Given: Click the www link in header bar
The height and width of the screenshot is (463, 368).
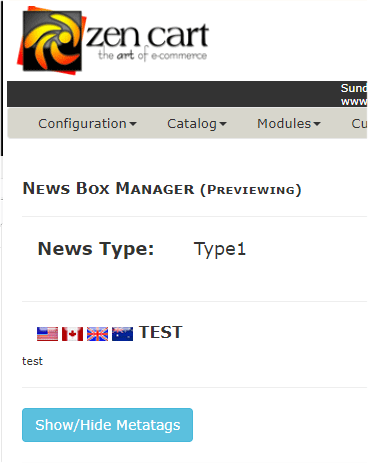Looking at the screenshot, I should pyautogui.click(x=354, y=101).
